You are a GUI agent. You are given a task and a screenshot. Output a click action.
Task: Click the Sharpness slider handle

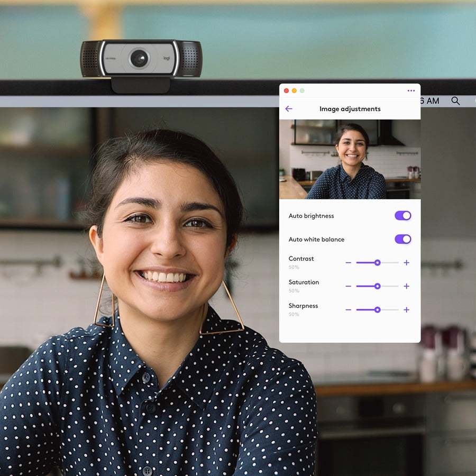tap(377, 310)
